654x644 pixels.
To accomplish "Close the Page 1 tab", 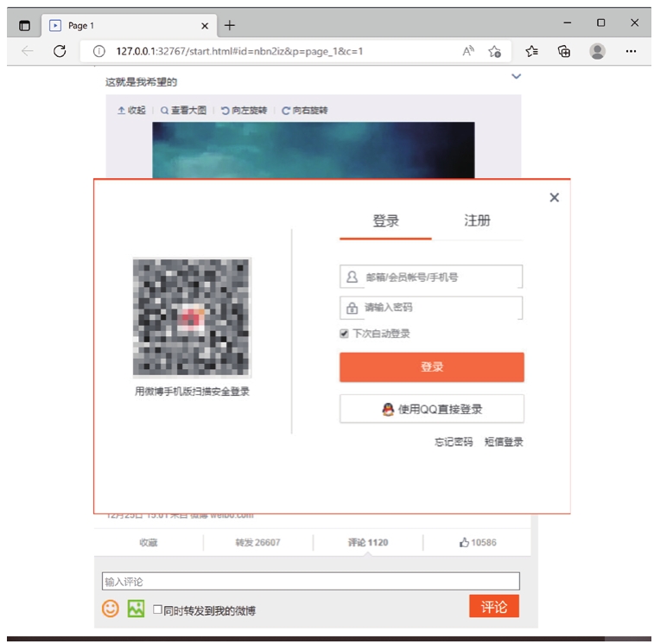I will (x=205, y=26).
